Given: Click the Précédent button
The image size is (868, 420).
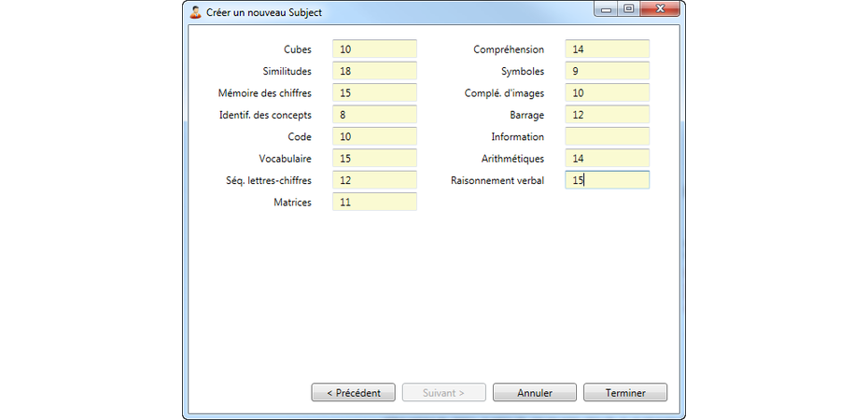Looking at the screenshot, I should [353, 393].
